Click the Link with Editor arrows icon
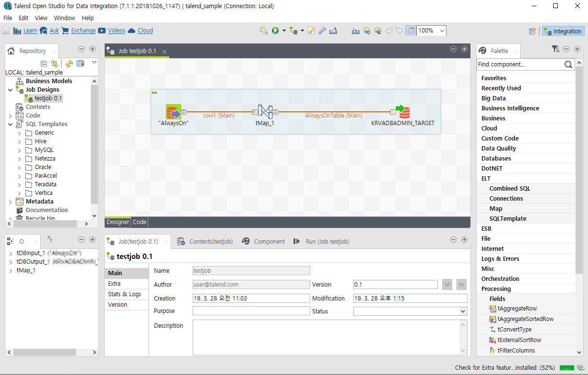 (x=54, y=64)
